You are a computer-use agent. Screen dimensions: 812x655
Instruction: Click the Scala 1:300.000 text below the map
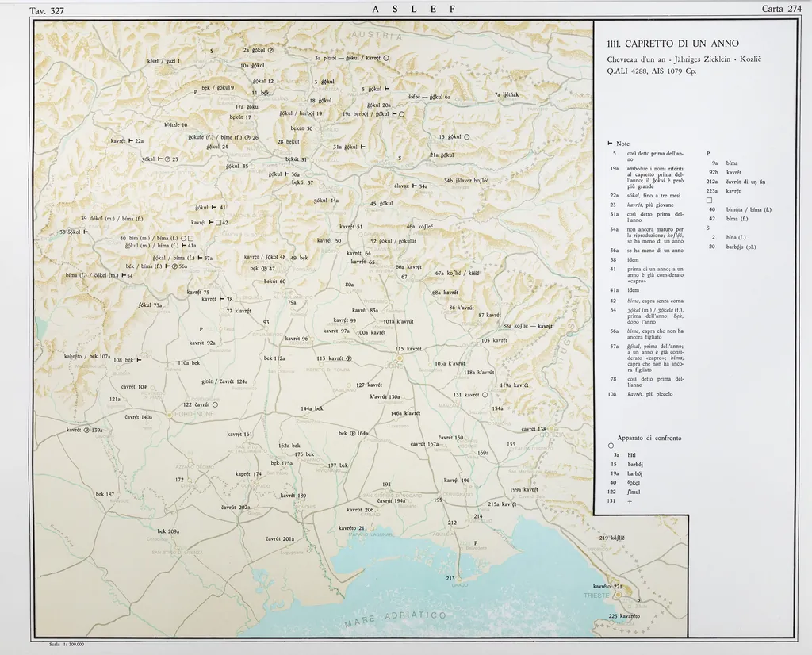coord(67,644)
